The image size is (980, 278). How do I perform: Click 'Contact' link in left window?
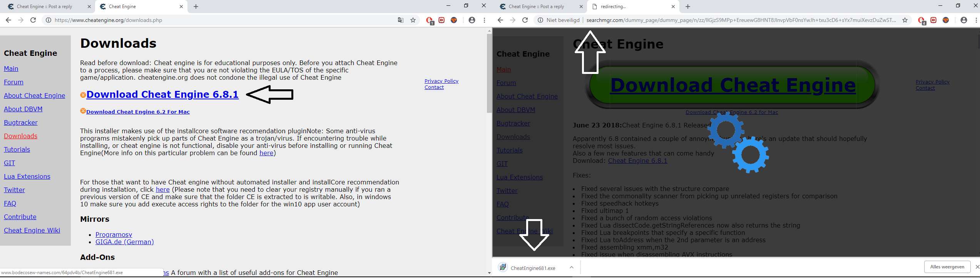(x=434, y=87)
